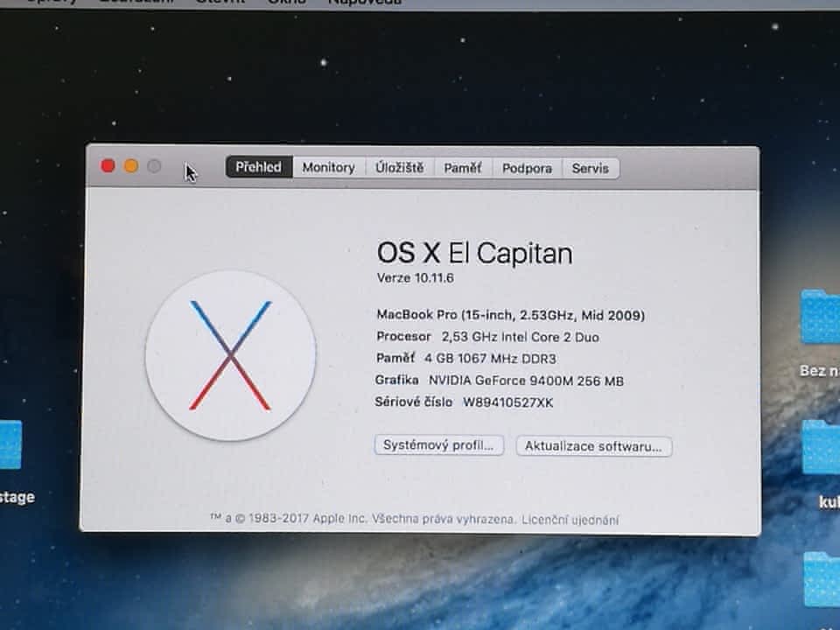
Task: Click the 4 GB 1067 MHz DDR3 value
Action: (x=490, y=359)
